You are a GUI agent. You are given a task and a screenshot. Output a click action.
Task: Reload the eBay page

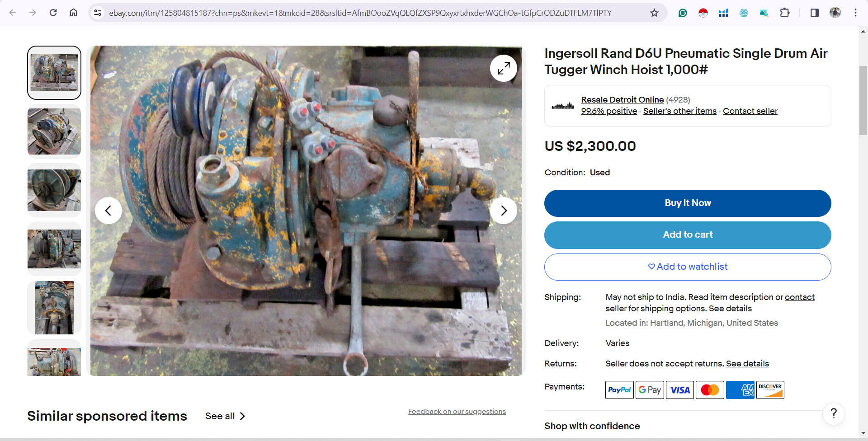click(53, 13)
